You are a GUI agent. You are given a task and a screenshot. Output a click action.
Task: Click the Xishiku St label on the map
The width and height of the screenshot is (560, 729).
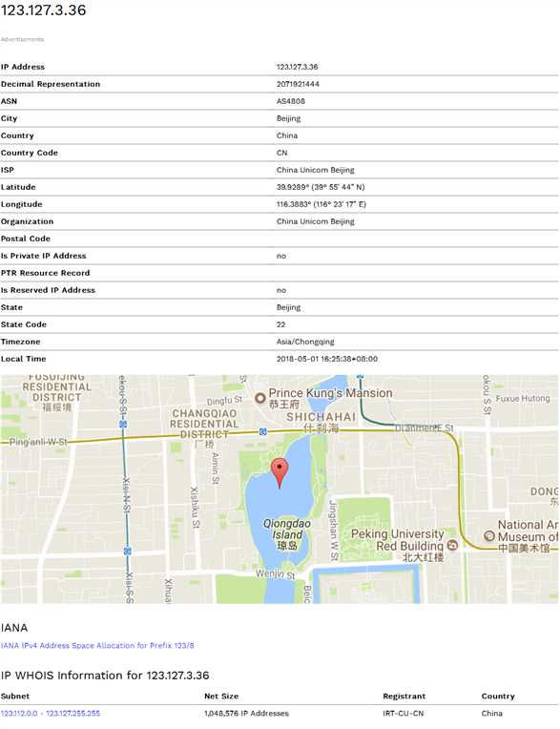pyautogui.click(x=195, y=508)
